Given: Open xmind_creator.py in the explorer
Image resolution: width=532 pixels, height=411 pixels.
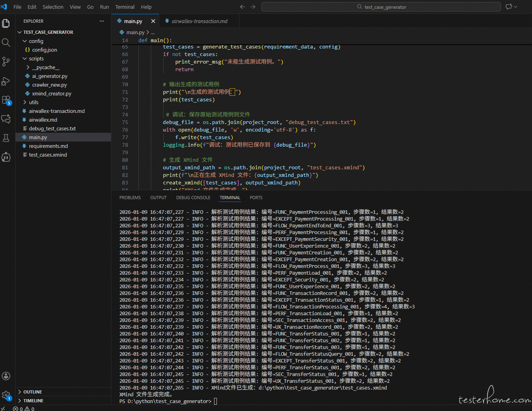Looking at the screenshot, I should pyautogui.click(x=51, y=93).
